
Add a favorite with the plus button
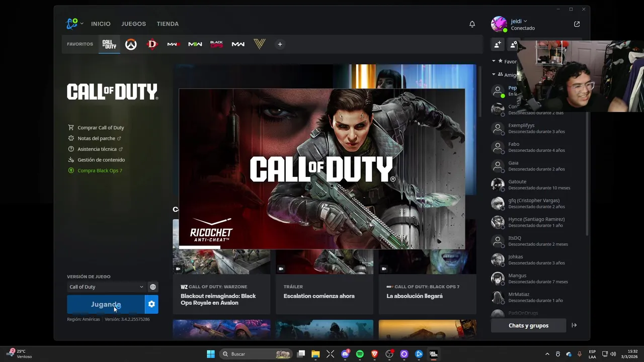tap(280, 44)
